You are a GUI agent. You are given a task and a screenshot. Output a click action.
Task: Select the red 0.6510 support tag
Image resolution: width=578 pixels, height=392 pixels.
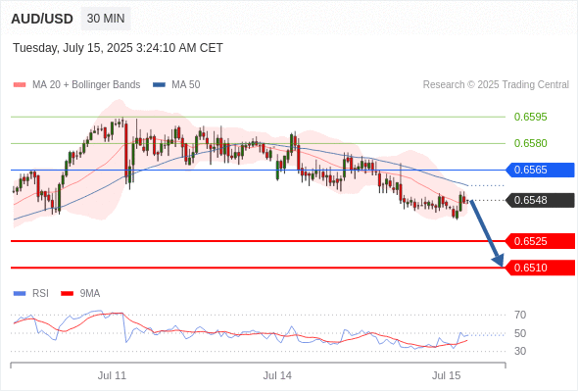pos(540,268)
